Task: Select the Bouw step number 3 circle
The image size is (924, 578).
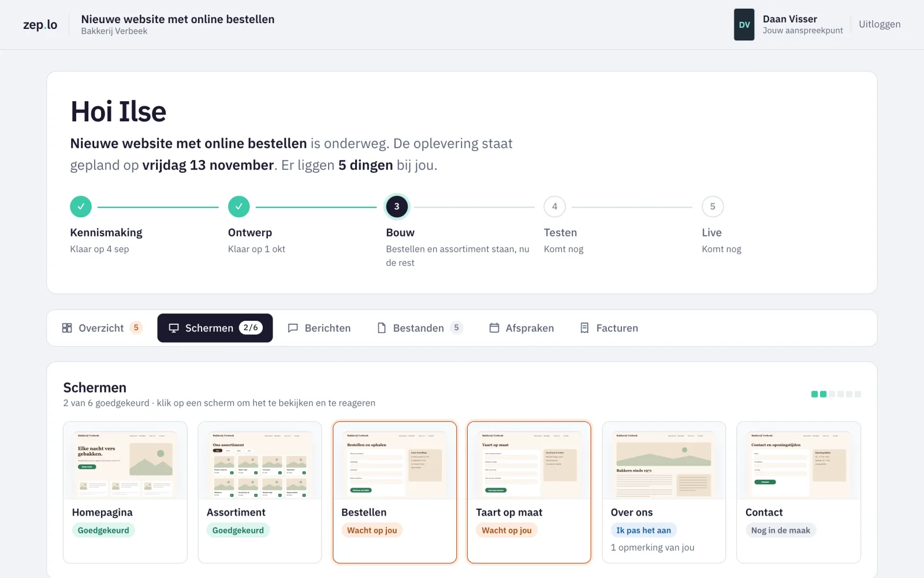Action: tap(397, 206)
